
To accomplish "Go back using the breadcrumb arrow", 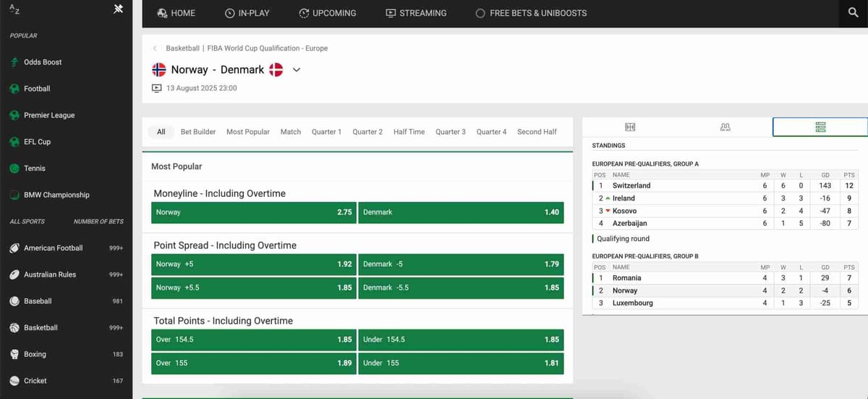I will tap(155, 49).
